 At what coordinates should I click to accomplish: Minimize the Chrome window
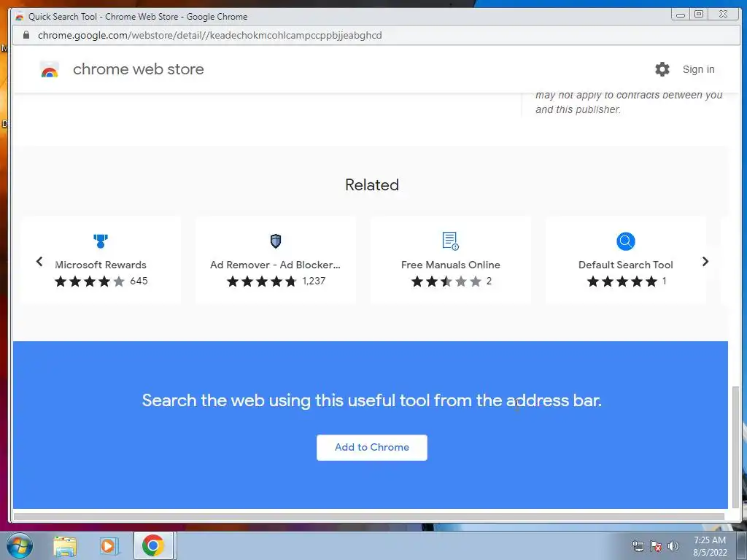pos(681,15)
